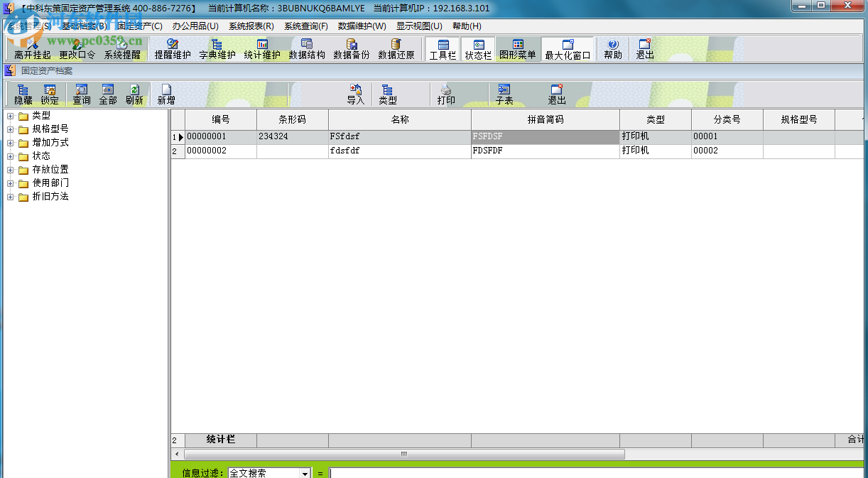This screenshot has width=868, height=478.
Task: Sort by 名称 column header
Action: pyautogui.click(x=400, y=120)
